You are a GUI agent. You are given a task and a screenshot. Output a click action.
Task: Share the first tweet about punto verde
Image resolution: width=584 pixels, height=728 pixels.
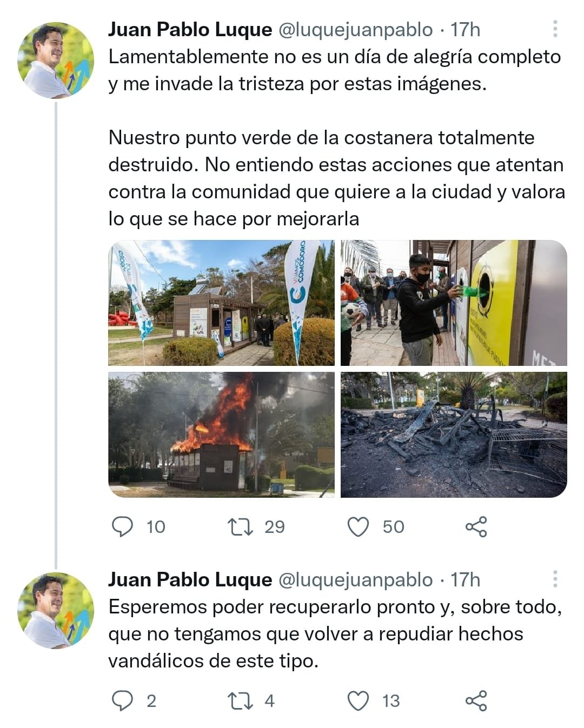tap(476, 526)
